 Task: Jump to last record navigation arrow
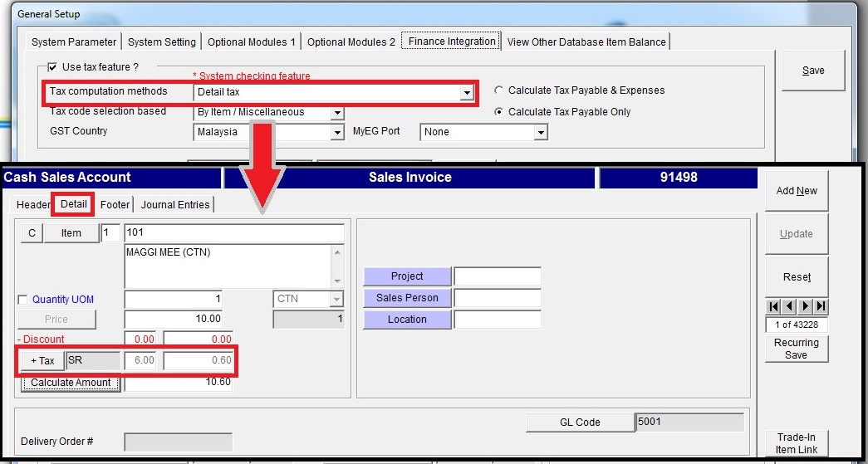pos(821,306)
